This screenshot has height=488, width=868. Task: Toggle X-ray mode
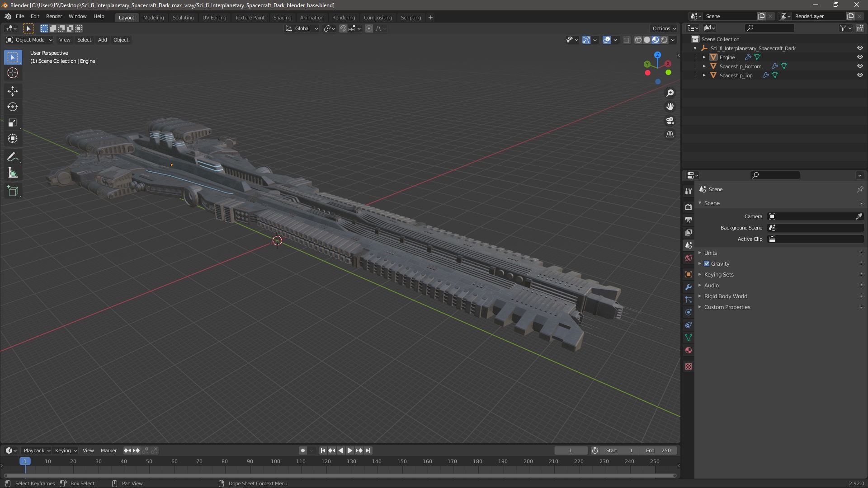(627, 40)
